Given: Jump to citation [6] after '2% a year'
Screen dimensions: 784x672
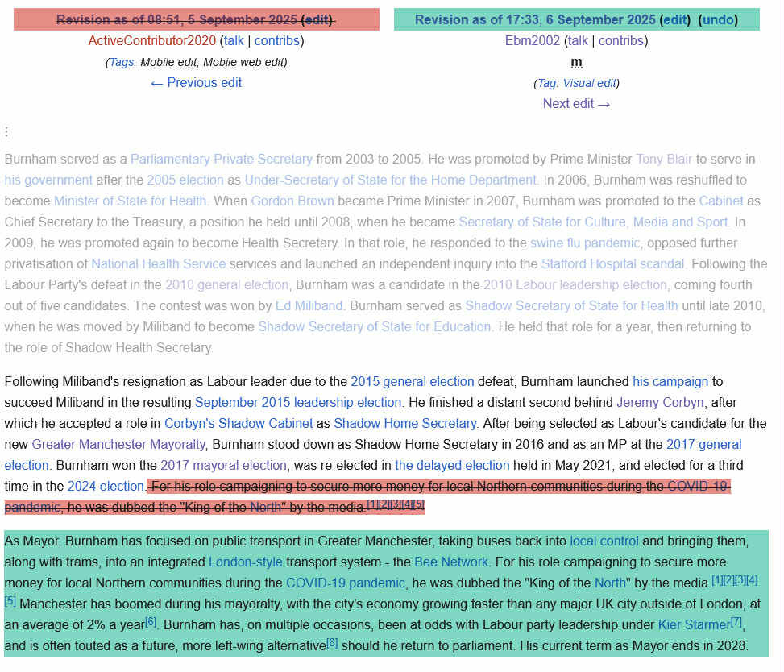Looking at the screenshot, I should 151,623.
